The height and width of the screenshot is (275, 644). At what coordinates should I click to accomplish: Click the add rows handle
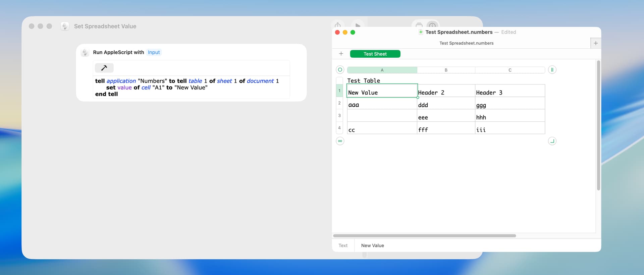click(340, 141)
